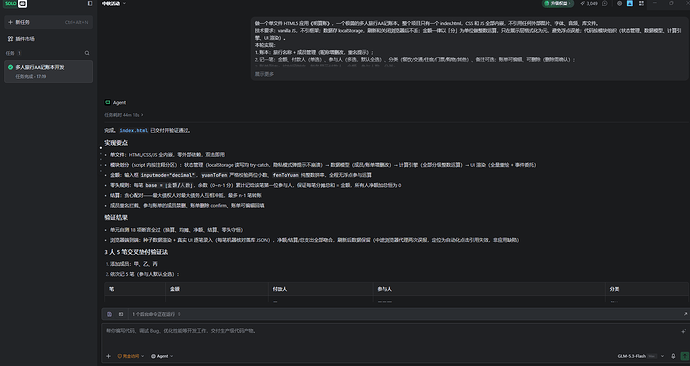Create a new task with 新任务
The image size is (690, 366).
click(x=48, y=22)
